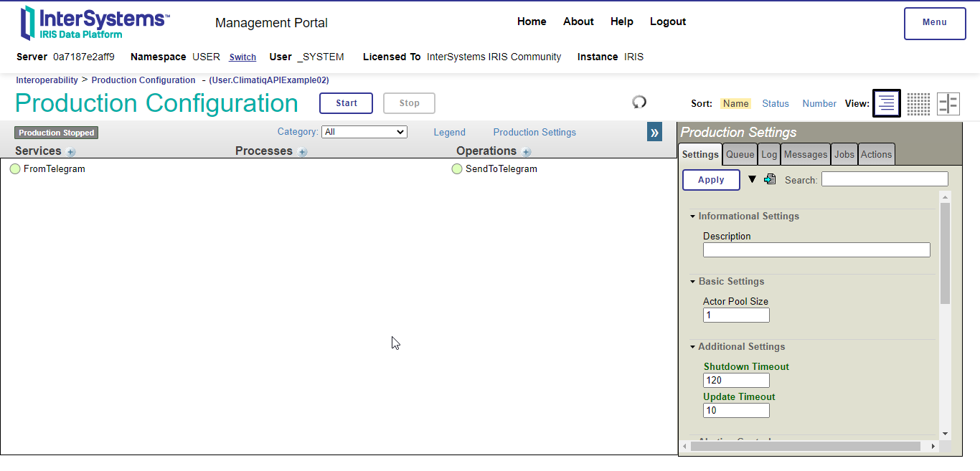Select the FromTelegram service
The width and height of the screenshot is (980, 471).
pyautogui.click(x=54, y=169)
